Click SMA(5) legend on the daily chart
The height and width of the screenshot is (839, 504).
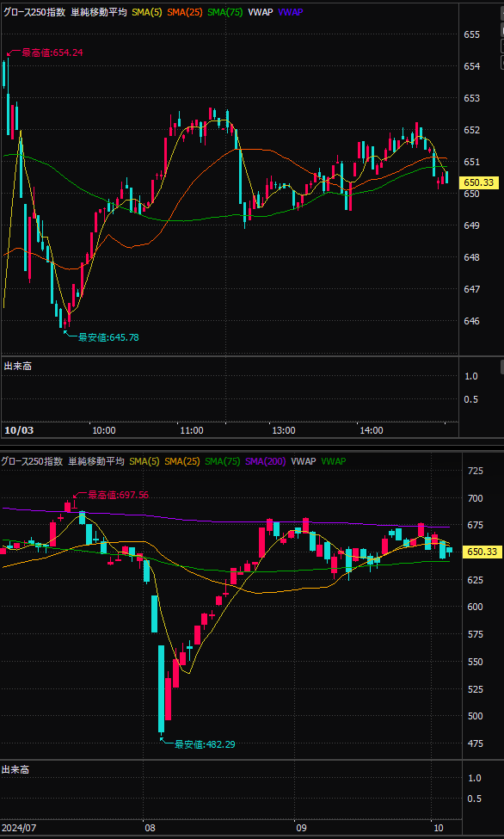pyautogui.click(x=144, y=461)
